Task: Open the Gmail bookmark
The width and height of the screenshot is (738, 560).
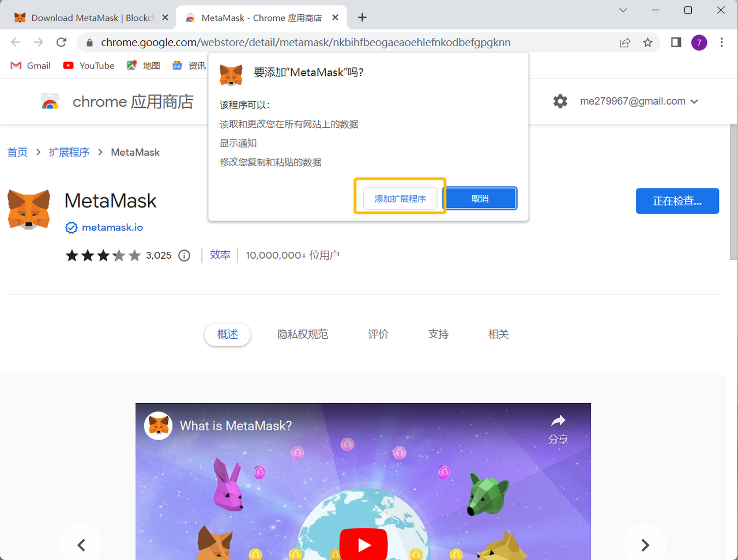Action: click(x=31, y=66)
